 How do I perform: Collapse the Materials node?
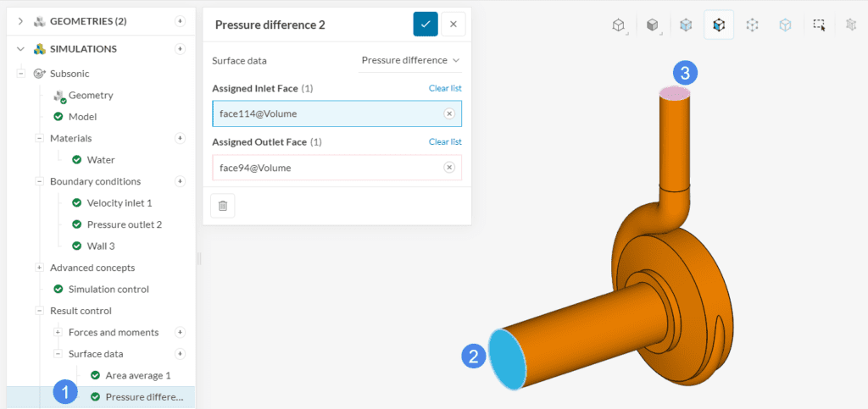pos(39,138)
